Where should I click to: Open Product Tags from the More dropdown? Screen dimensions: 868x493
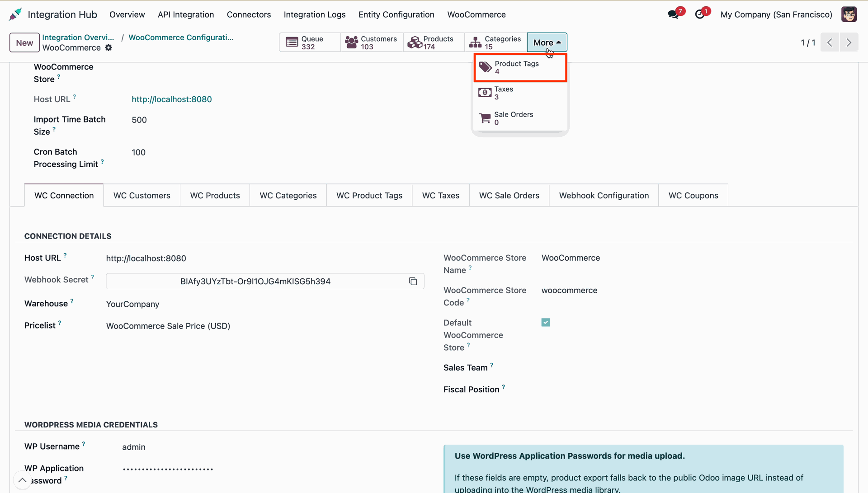[x=520, y=68]
